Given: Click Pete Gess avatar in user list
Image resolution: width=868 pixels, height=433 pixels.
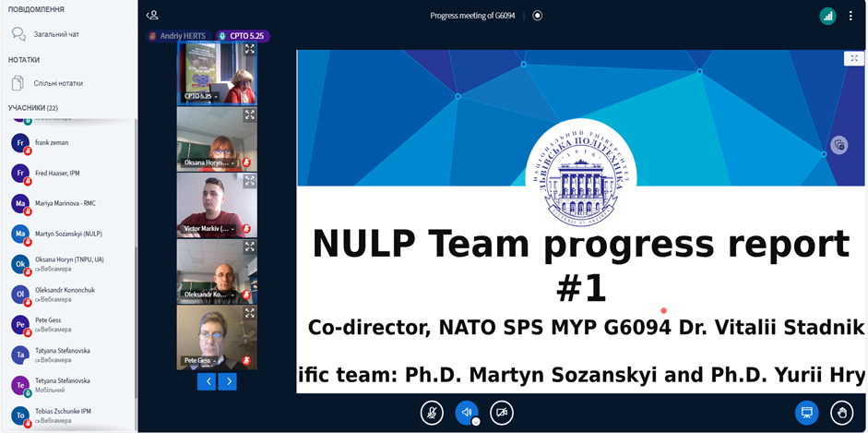Looking at the screenshot, I should 20,324.
